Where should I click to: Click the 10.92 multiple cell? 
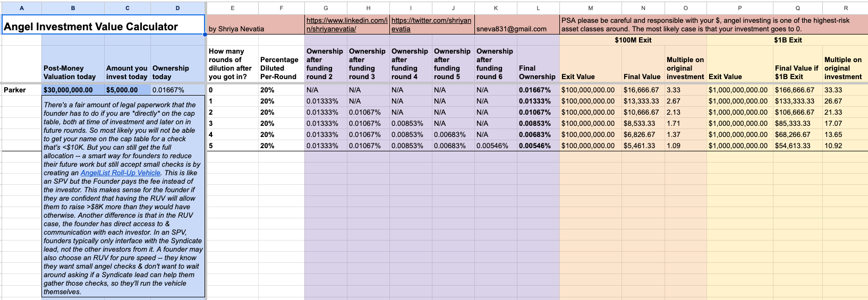(845, 145)
